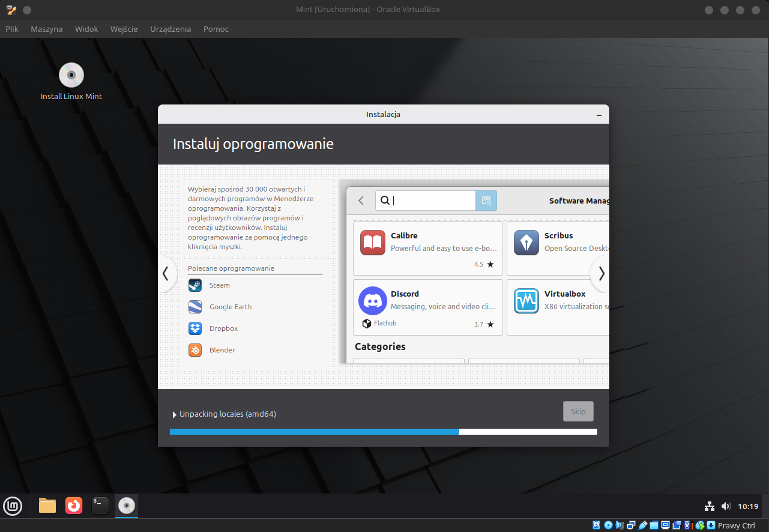769x532 pixels.
Task: Open the Plik menu
Action: tap(12, 29)
